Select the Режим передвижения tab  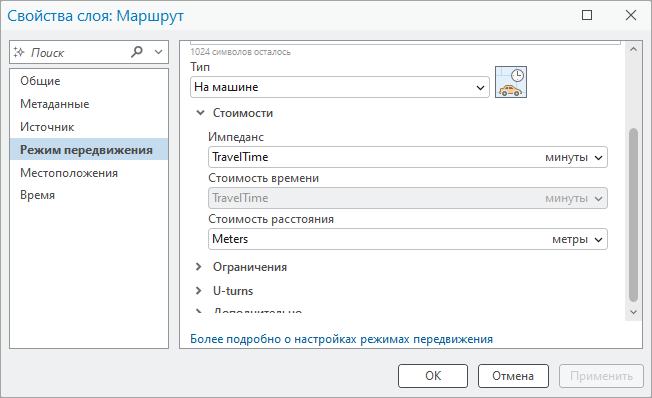(x=89, y=150)
